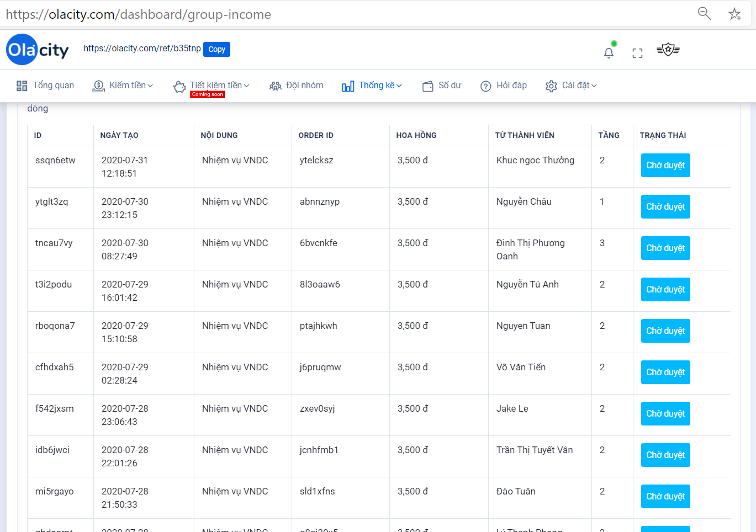The image size is (756, 532).
Task: Click Chờ duyệt for row cfhdxah5
Action: click(x=665, y=373)
